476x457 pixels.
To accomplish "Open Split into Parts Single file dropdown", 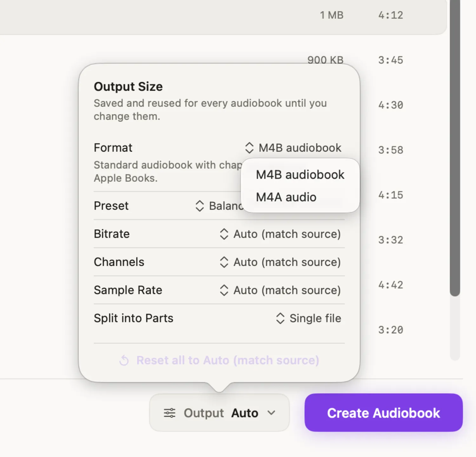I will pyautogui.click(x=308, y=318).
